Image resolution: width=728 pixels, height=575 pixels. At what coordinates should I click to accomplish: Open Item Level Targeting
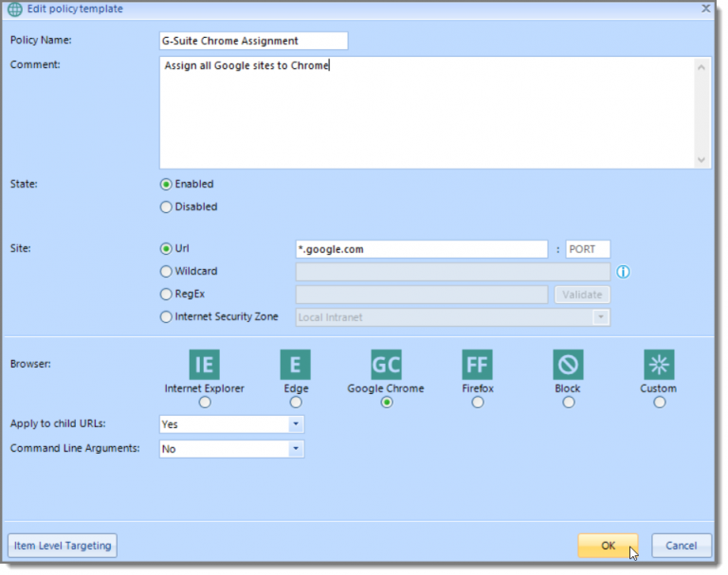(x=63, y=546)
